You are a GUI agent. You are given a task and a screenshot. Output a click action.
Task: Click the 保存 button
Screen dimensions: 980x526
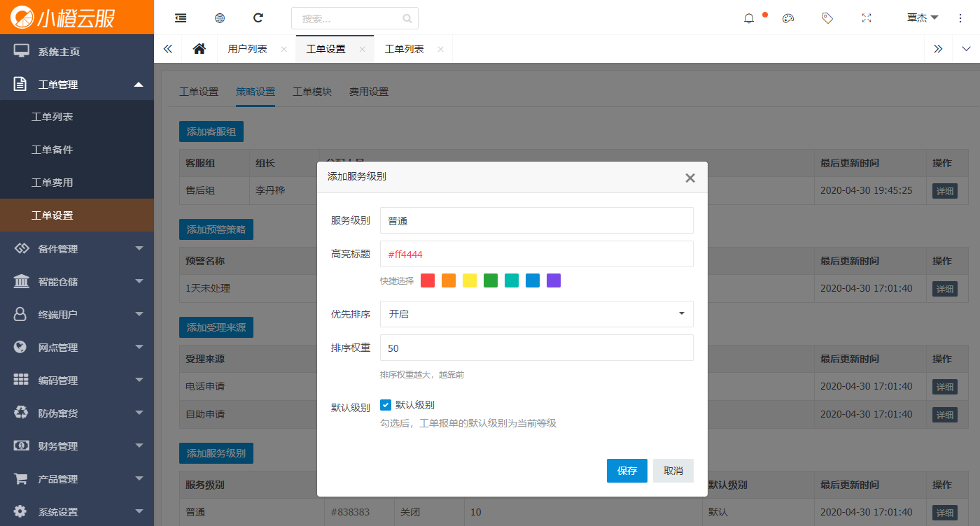click(x=627, y=471)
